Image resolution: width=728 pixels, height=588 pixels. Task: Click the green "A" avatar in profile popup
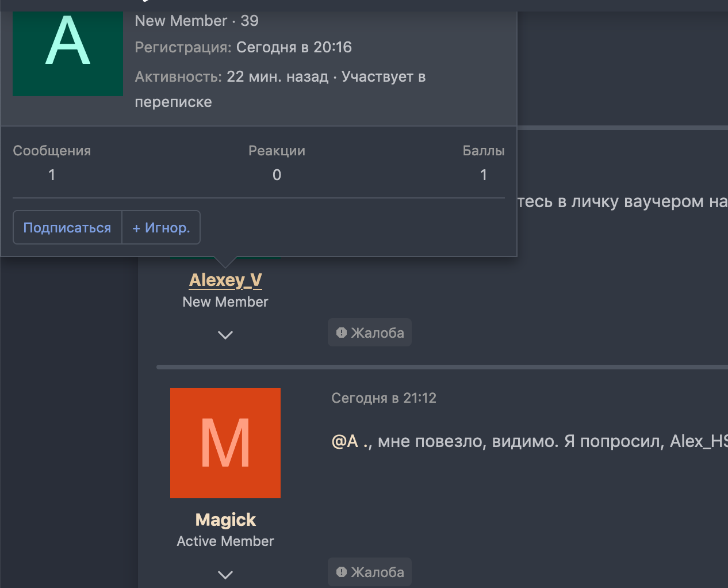coord(68,53)
